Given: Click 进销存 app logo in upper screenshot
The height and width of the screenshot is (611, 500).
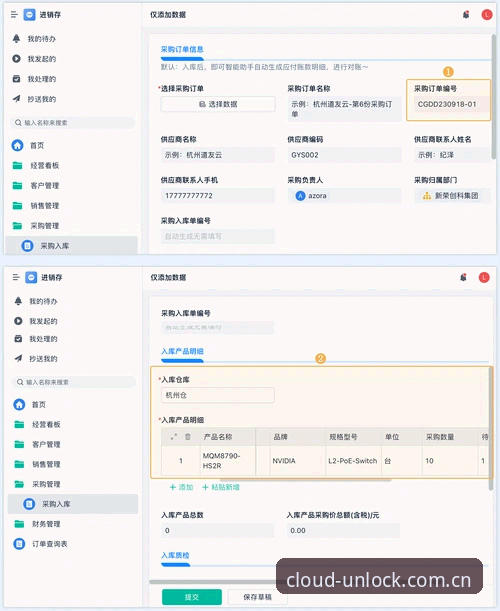Looking at the screenshot, I should 30,15.
